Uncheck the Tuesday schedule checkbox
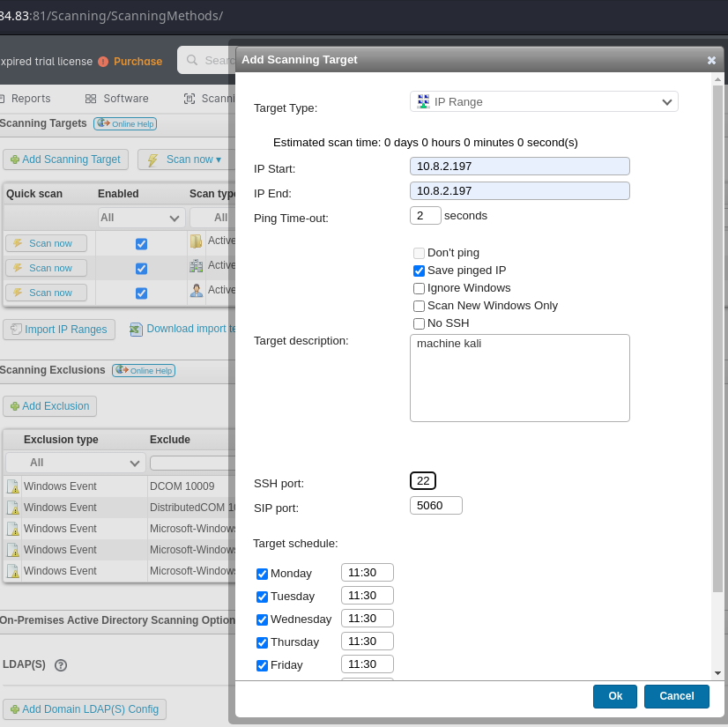Image resolution: width=728 pixels, height=727 pixels. [262, 597]
